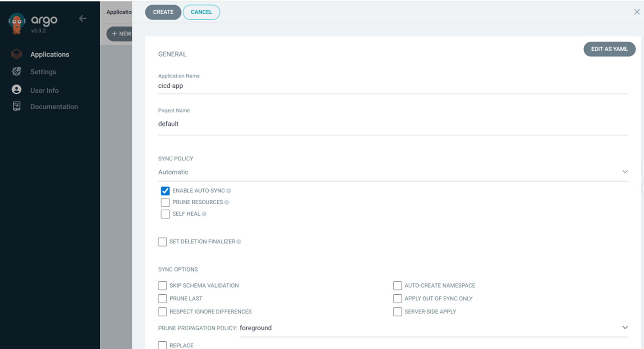Open Settings in the sidebar

(43, 72)
